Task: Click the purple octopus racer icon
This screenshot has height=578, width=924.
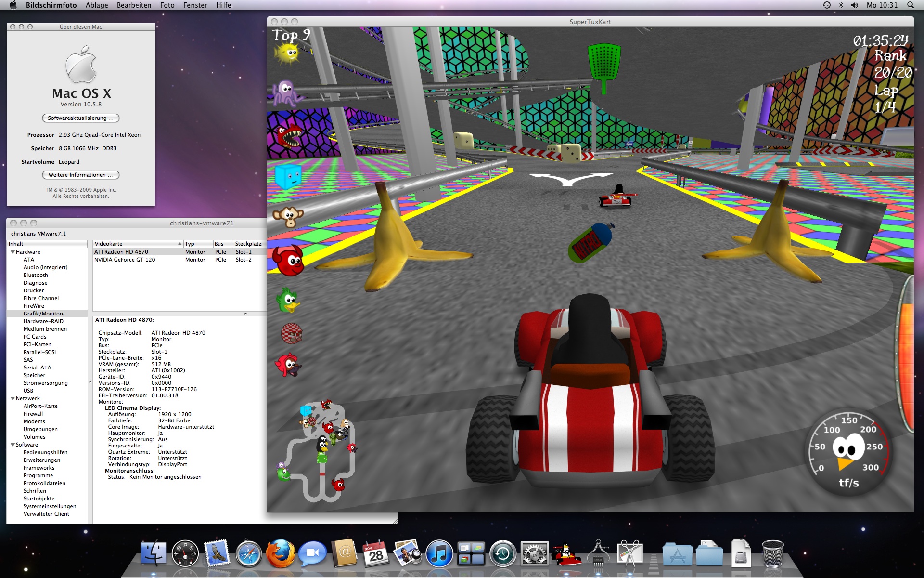Action: click(287, 93)
